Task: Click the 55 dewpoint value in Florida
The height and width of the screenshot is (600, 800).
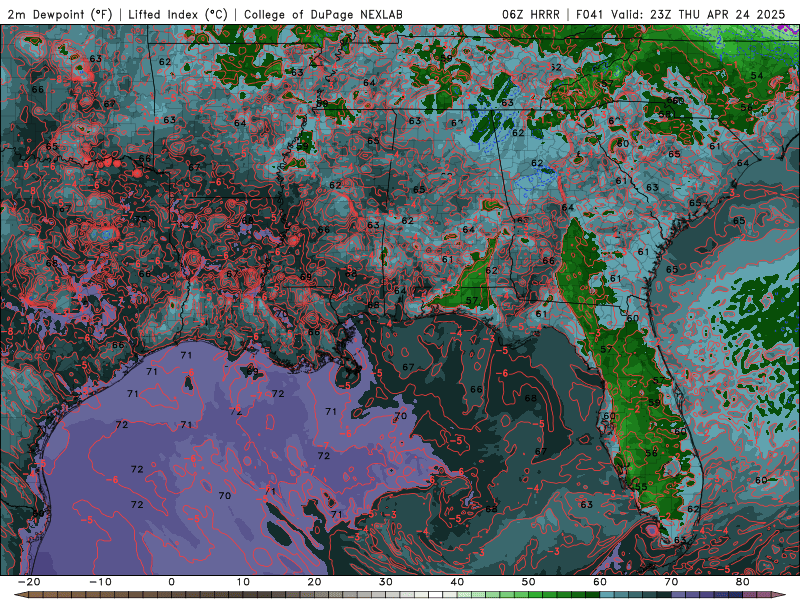Action: [641, 487]
